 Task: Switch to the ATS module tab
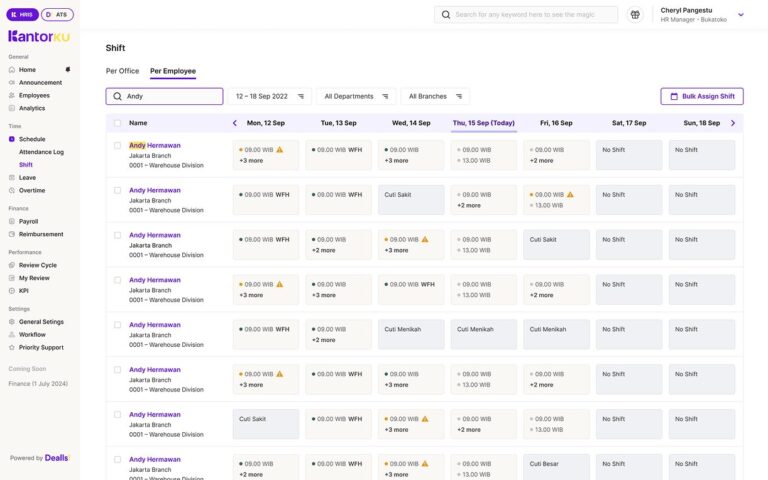click(57, 15)
